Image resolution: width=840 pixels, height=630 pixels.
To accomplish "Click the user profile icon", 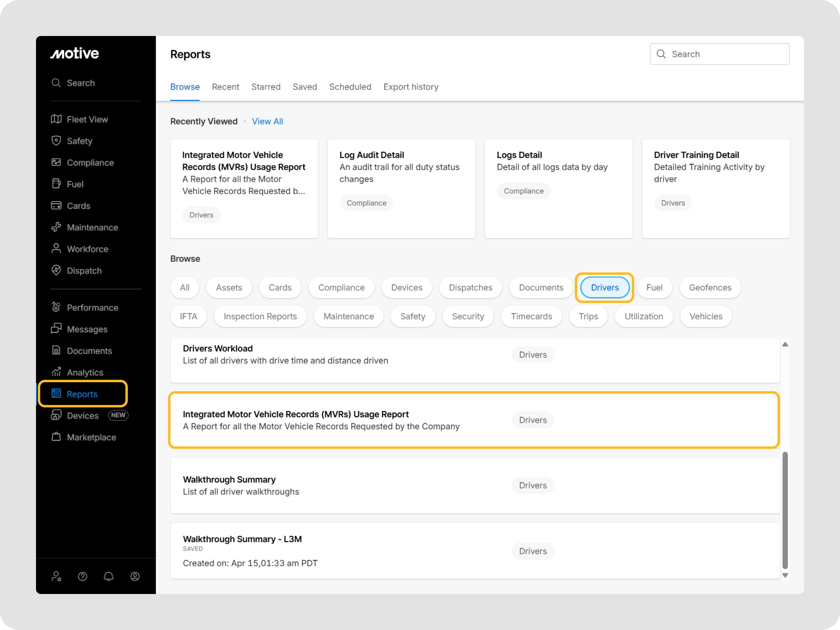I will [135, 577].
